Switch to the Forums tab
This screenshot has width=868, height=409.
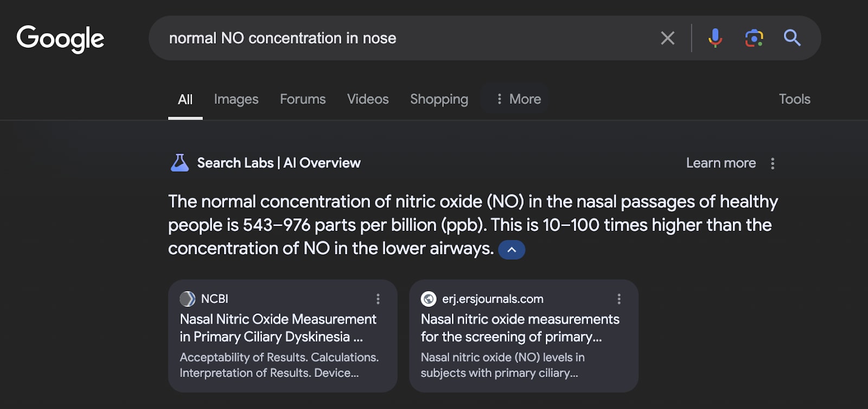point(303,99)
